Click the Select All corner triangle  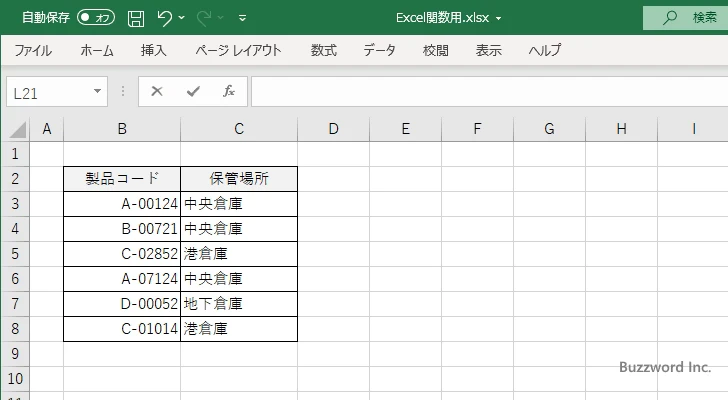click(x=17, y=129)
